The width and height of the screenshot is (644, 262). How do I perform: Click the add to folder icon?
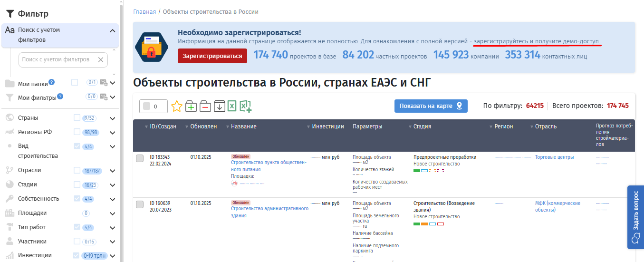[x=191, y=106]
